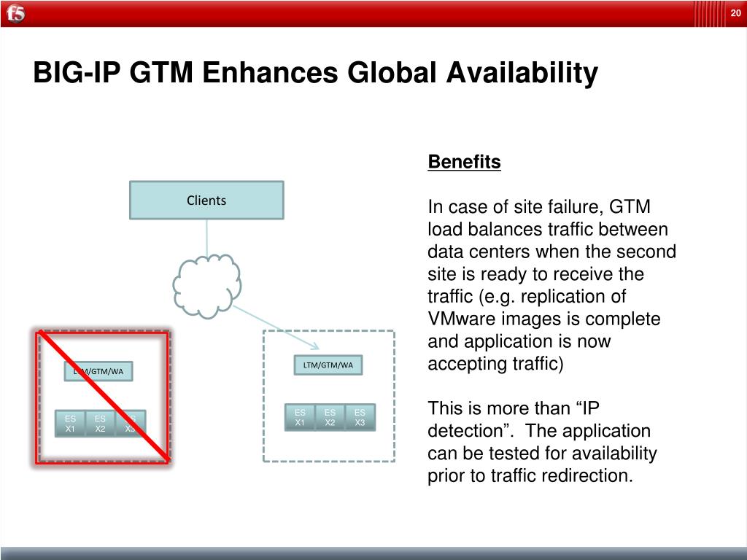Click ES X2 server in failed site
The height and width of the screenshot is (560, 747).
100,424
